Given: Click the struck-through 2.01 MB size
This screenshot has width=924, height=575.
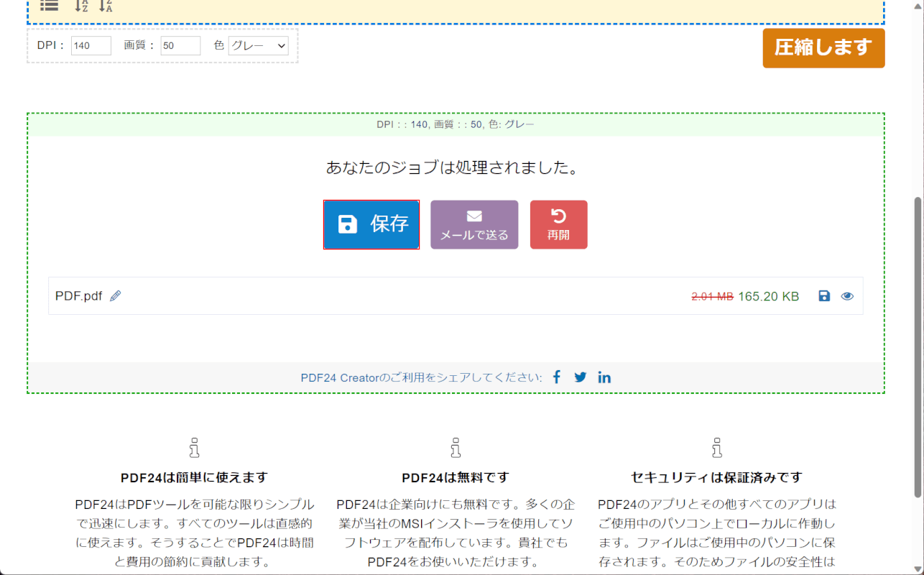Looking at the screenshot, I should tap(712, 296).
